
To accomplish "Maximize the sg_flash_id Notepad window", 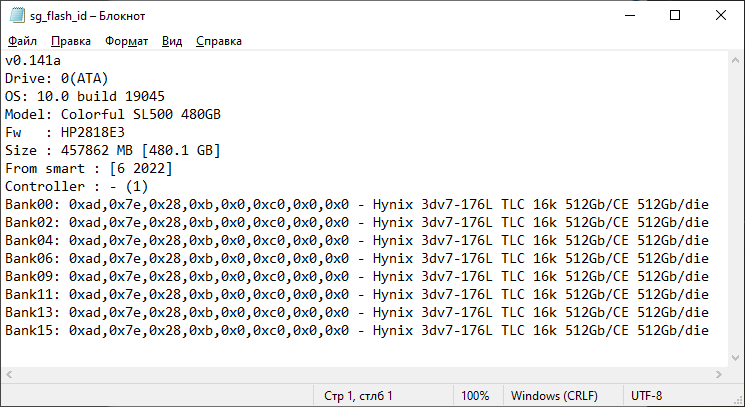I will [x=675, y=15].
